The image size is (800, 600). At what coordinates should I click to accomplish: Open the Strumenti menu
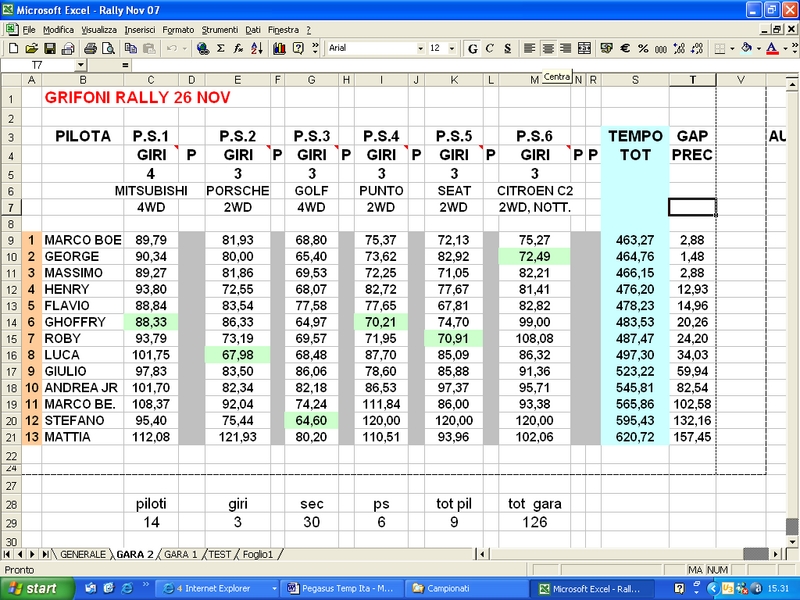pos(219,30)
